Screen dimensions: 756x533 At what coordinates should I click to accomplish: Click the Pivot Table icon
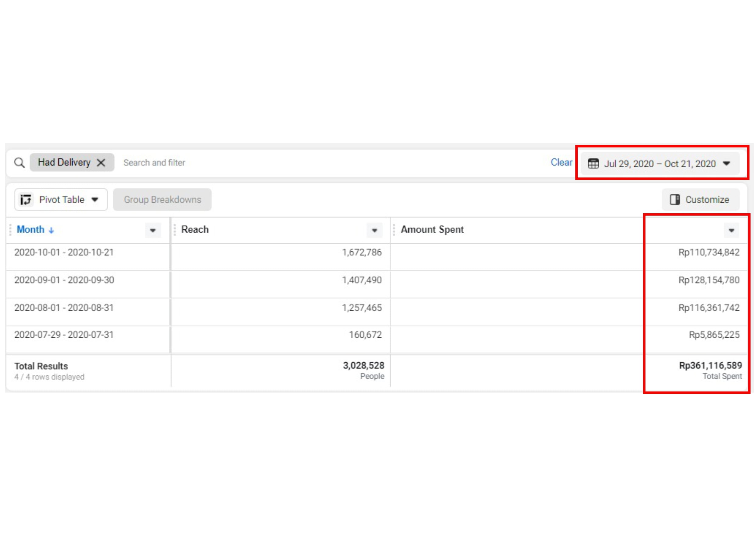pos(26,200)
